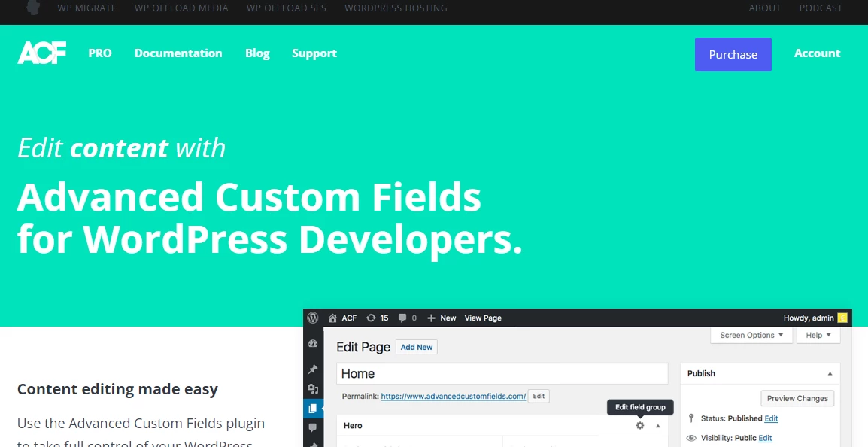
Task: Click the gear icon to edit the Hero field group
Action: 639,425
